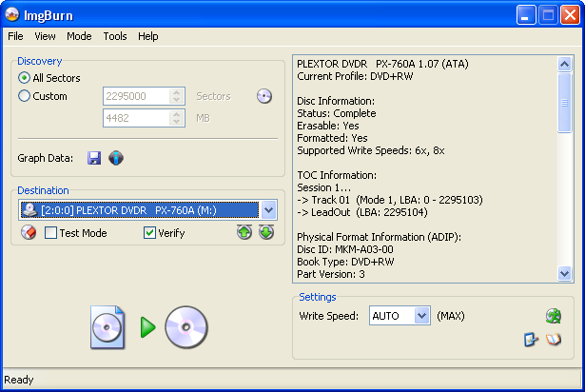This screenshot has width=585, height=392.
Task: Click the info panel scrollbar thumb
Action: [x=564, y=103]
